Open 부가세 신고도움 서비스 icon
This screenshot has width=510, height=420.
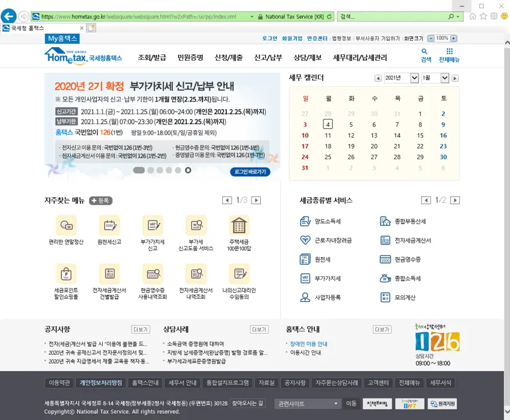196,225
